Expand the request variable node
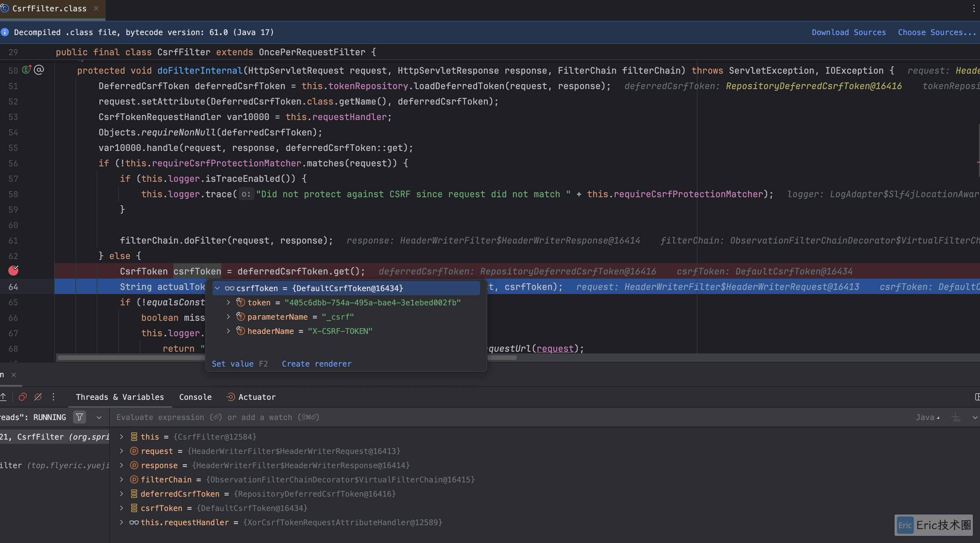 click(x=121, y=451)
